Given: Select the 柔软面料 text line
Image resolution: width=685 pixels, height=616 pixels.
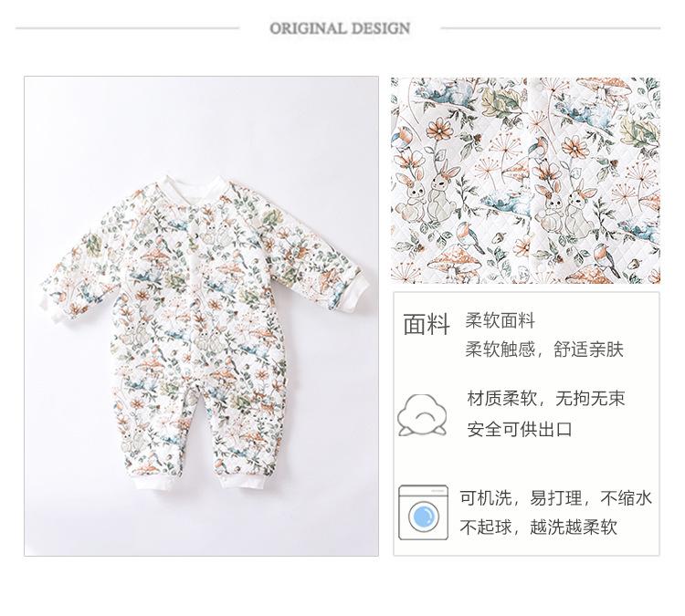Looking at the screenshot, I should click(500, 320).
